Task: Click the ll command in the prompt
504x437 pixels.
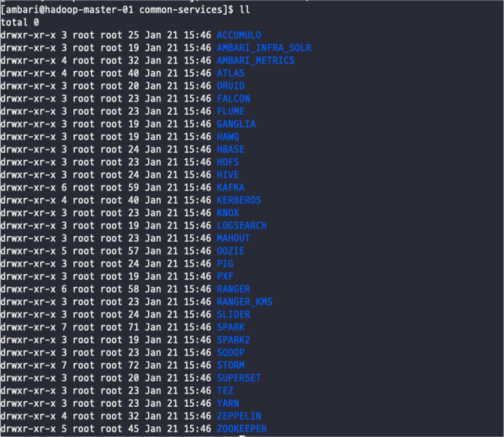Action: [x=245, y=10]
